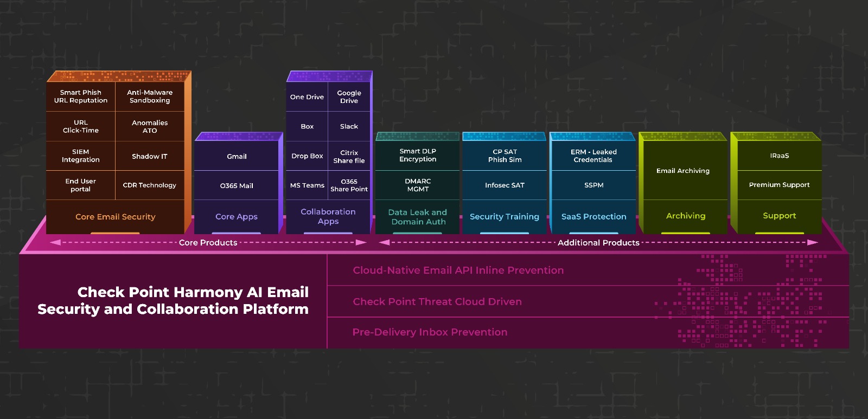
Task: Click the Citrix Share file cell
Action: point(349,157)
